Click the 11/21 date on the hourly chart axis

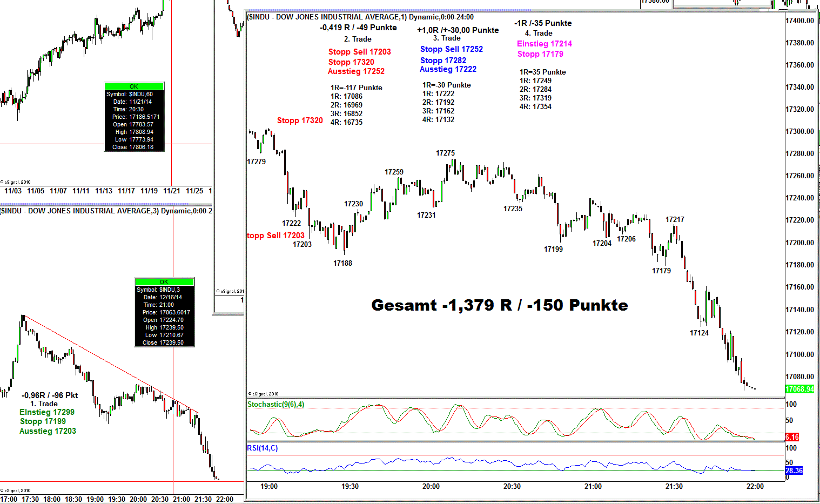[x=172, y=191]
